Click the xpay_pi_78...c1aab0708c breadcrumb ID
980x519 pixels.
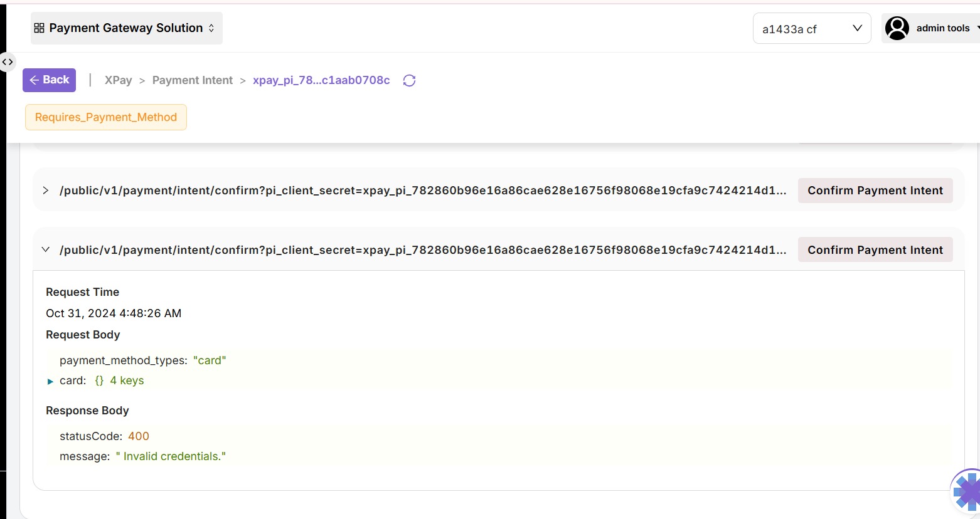point(321,80)
